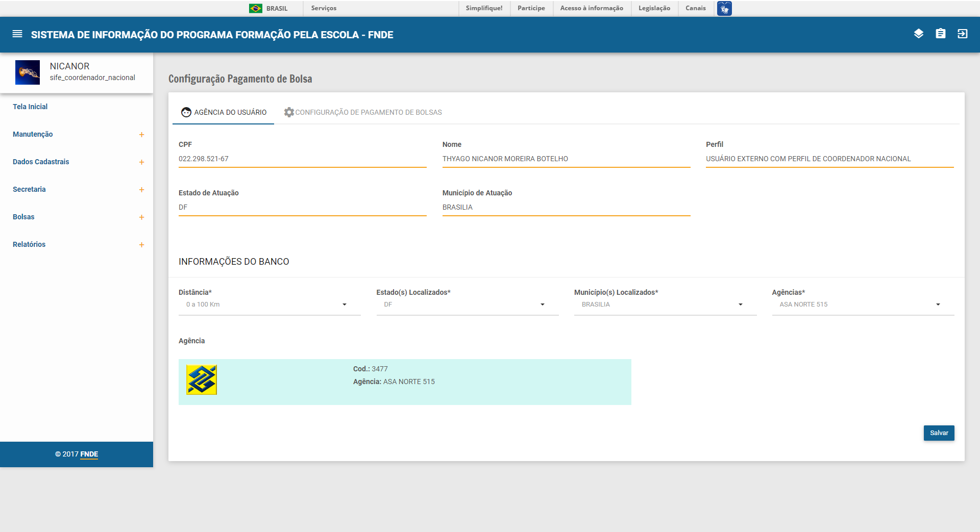The image size is (980, 532).
Task: Go to Tela Inicial link
Action: (x=30, y=107)
